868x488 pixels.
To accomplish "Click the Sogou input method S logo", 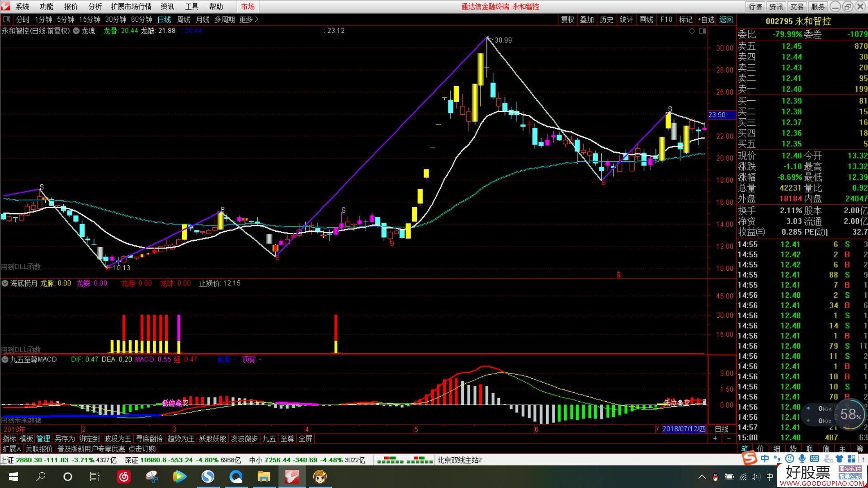I will (x=750, y=458).
